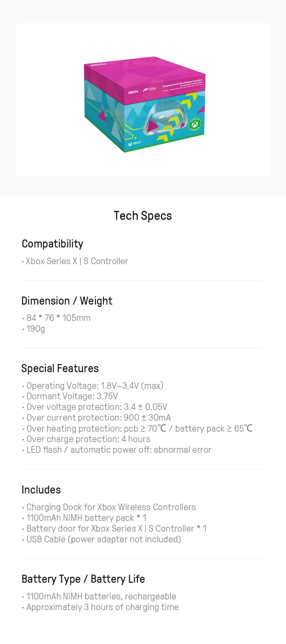286x644 pixels.
Task: Click the Battery Type / Battery Life heading
Action: click(x=83, y=579)
